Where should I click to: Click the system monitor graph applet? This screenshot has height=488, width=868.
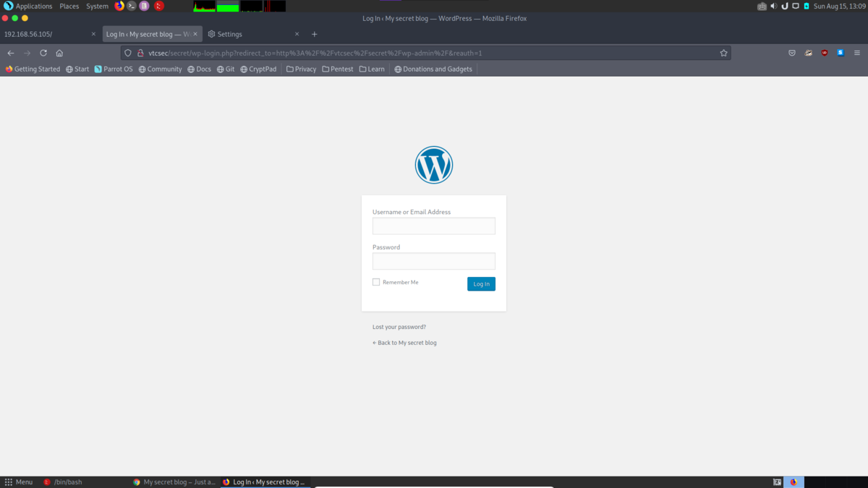pos(239,6)
